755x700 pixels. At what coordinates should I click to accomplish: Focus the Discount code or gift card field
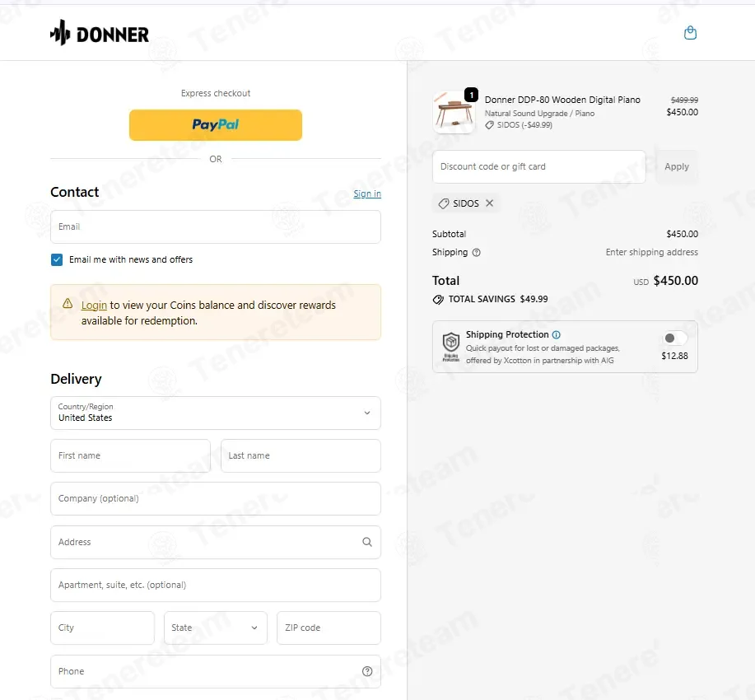coord(538,166)
